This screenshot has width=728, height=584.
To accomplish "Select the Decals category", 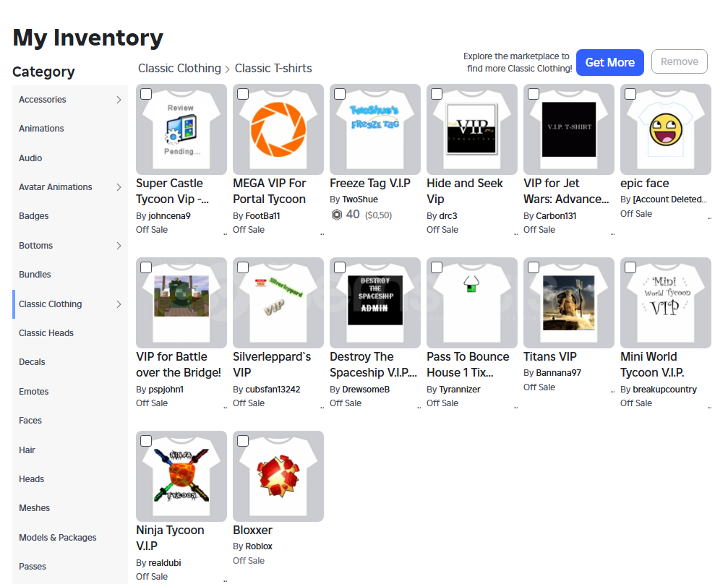I will [x=70, y=362].
